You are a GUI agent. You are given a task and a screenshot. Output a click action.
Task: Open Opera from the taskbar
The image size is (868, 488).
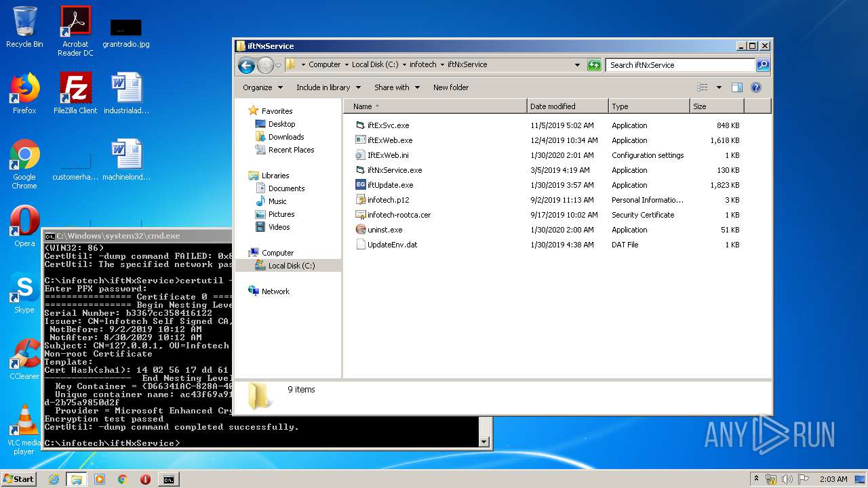pos(145,479)
